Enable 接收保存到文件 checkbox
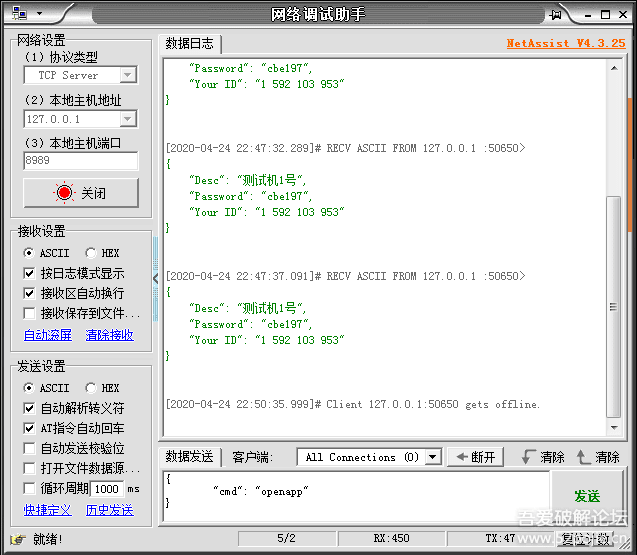Viewport: 637px width, 555px height. 29,313
